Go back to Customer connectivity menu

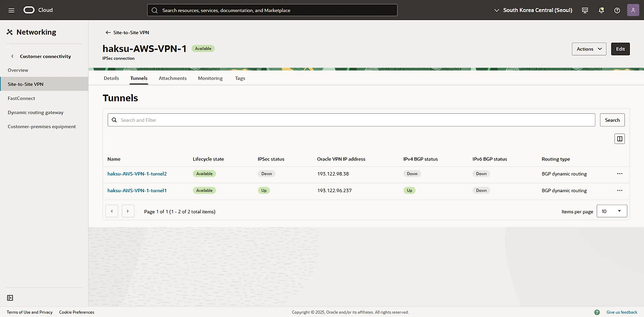click(x=40, y=56)
